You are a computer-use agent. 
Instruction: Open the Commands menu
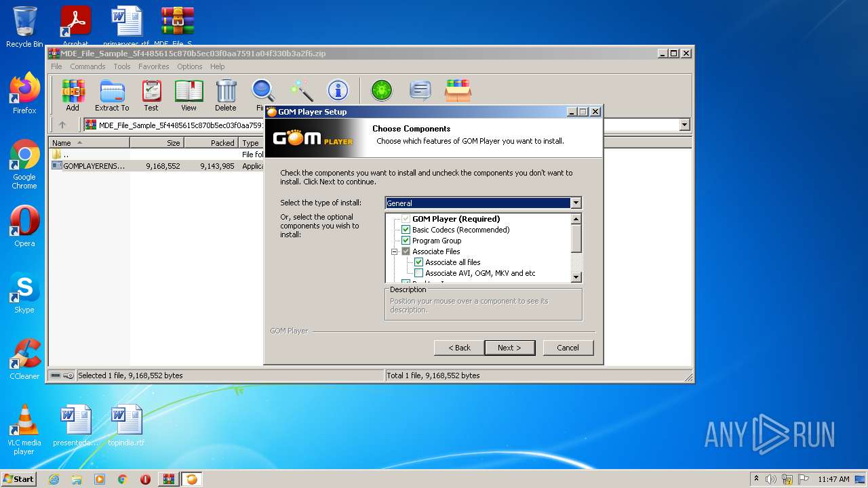point(87,66)
